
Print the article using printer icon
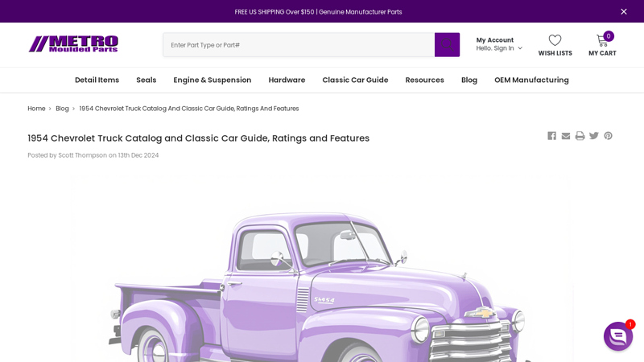click(x=580, y=136)
